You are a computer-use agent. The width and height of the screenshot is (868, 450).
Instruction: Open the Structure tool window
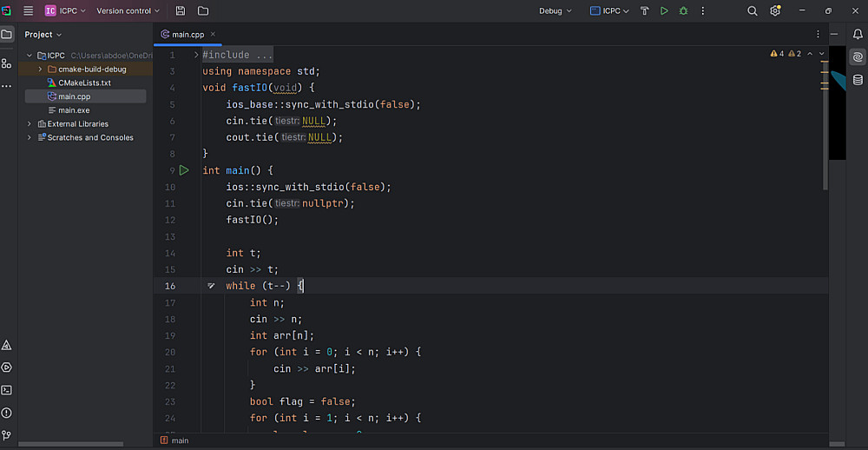coord(7,63)
